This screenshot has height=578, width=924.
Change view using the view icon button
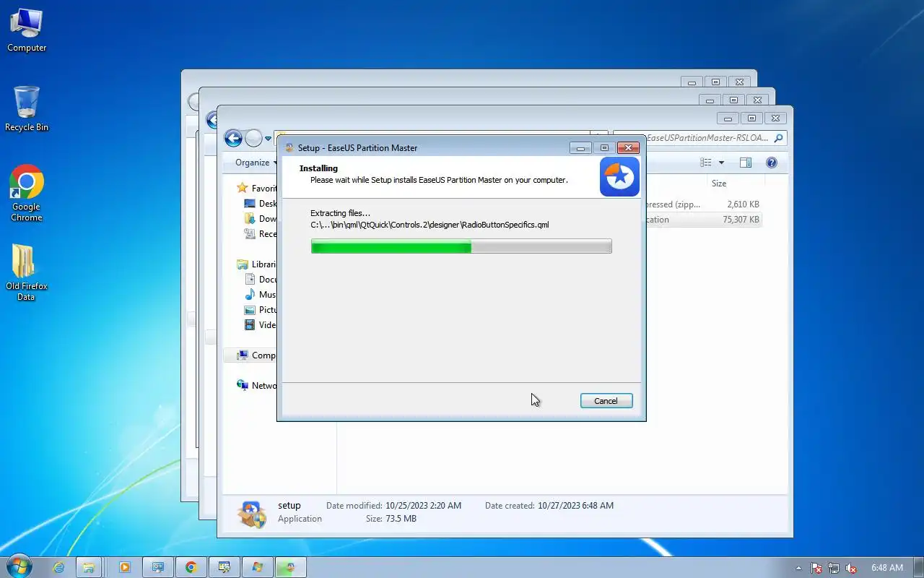(706, 163)
